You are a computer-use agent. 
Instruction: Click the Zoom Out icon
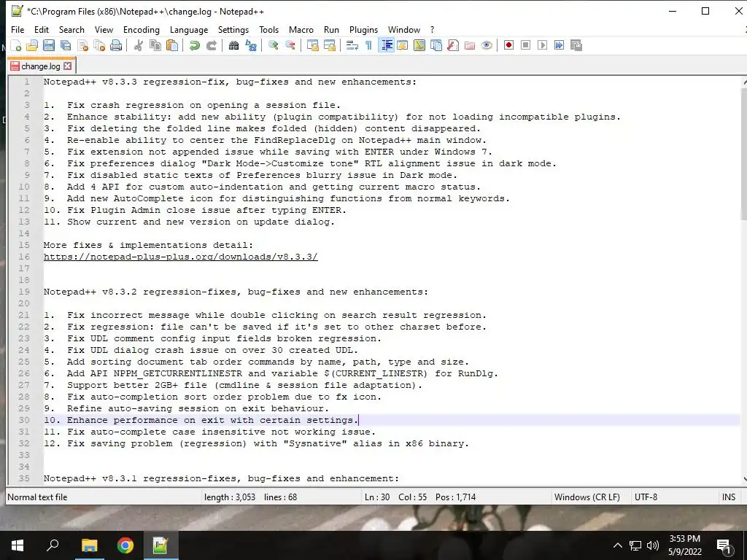(x=290, y=45)
